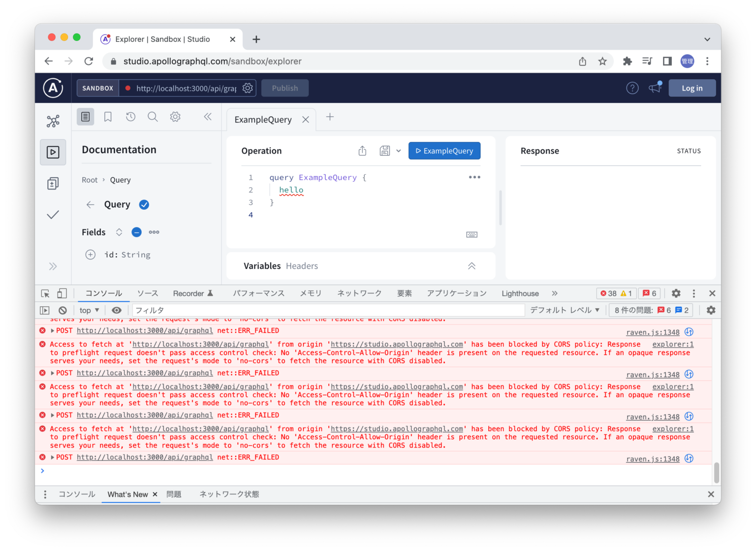
Task: Show more DevTools tabs chevron
Action: click(555, 293)
